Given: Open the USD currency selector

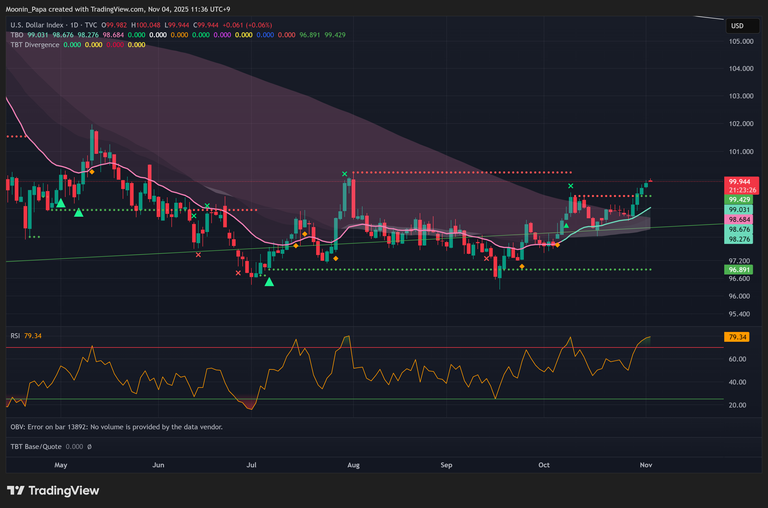Looking at the screenshot, I should 737,26.
